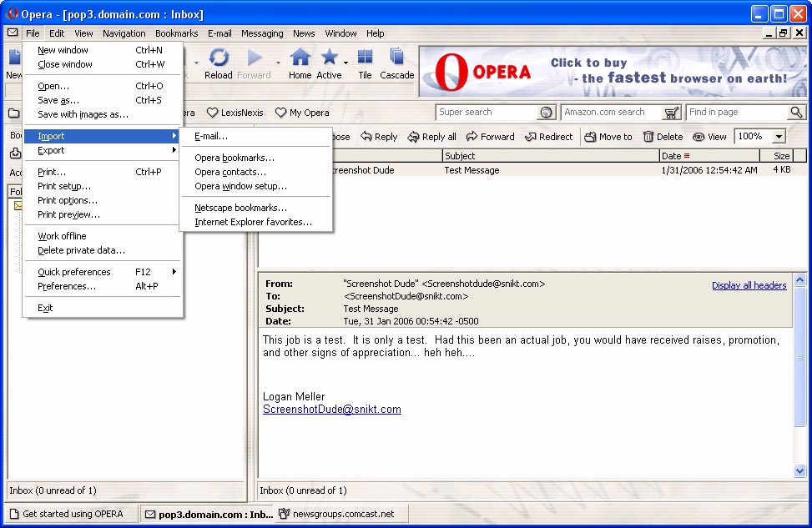This screenshot has height=528, width=812.
Task: Open Print preview... from File menu
Action: tap(103, 214)
